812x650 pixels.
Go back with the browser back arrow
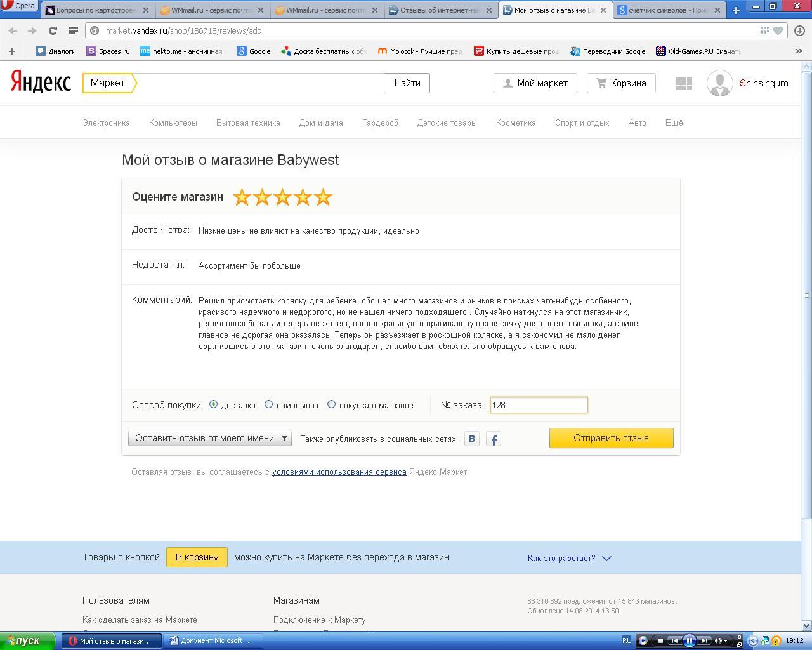[x=13, y=30]
